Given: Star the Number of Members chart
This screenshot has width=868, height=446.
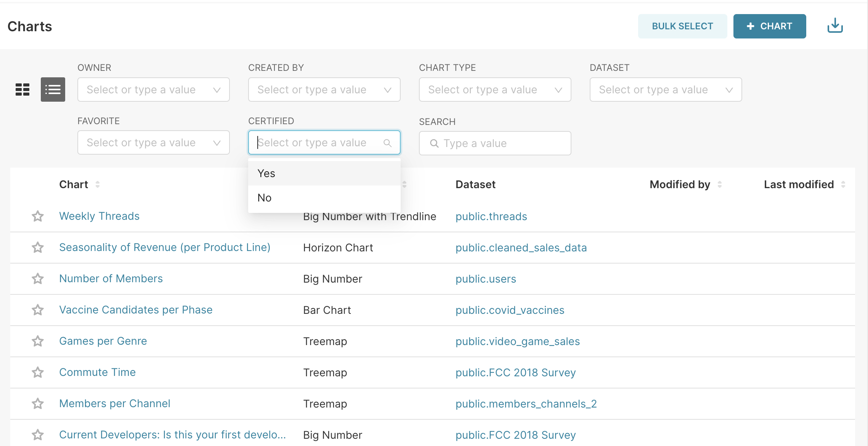Looking at the screenshot, I should [x=38, y=279].
